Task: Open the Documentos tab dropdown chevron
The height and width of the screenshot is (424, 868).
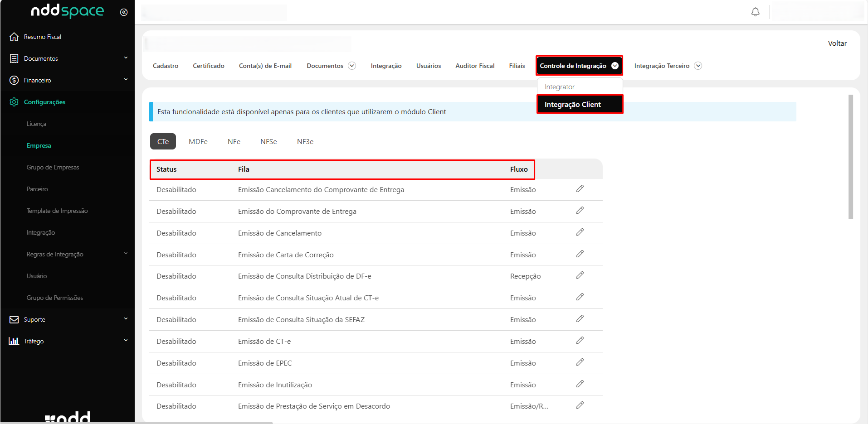Action: (x=351, y=66)
